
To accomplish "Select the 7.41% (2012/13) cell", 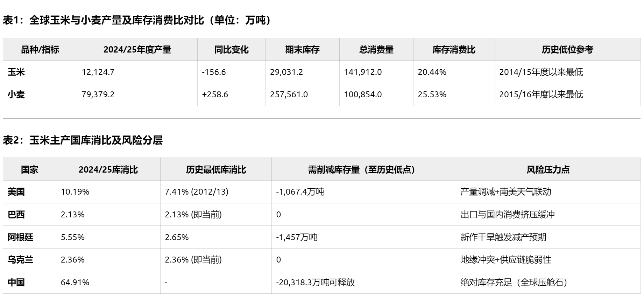I will click(197, 192).
